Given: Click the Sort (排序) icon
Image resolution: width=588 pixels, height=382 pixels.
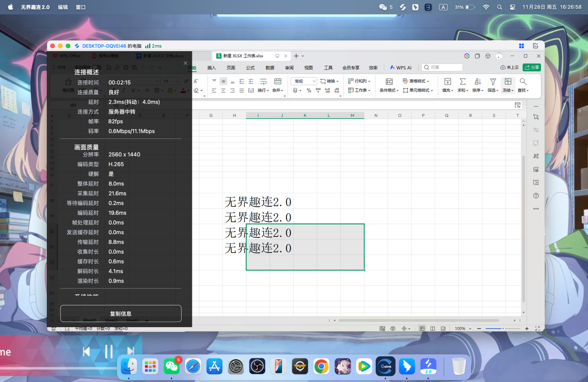Looking at the screenshot, I should pyautogui.click(x=477, y=81).
